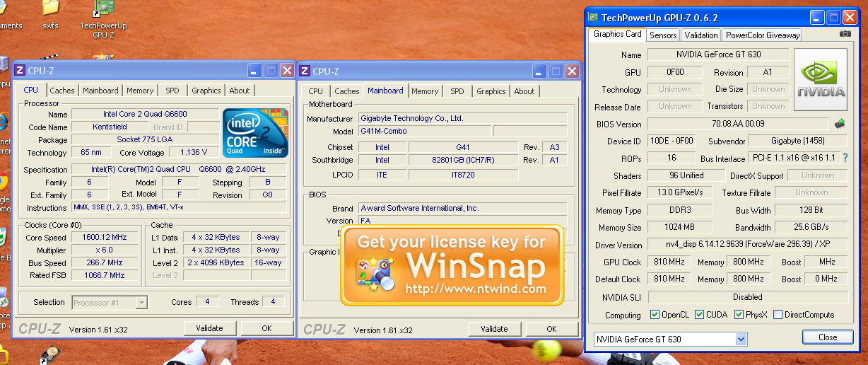Open the NVIDIA GeForce GT 630 card dropdown
Image resolution: width=868 pixels, height=365 pixels.
(x=741, y=340)
